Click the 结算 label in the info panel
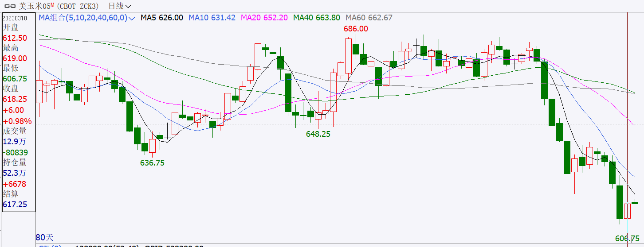 coord(11,193)
